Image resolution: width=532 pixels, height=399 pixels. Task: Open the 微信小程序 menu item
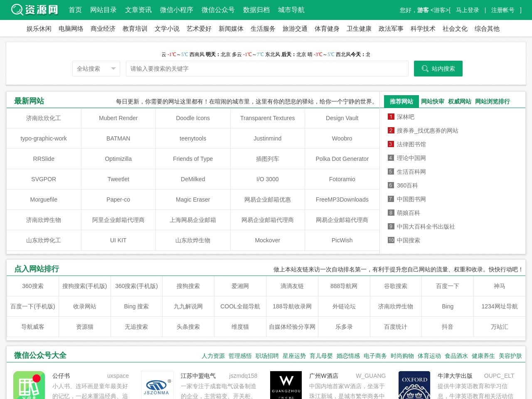point(176,10)
